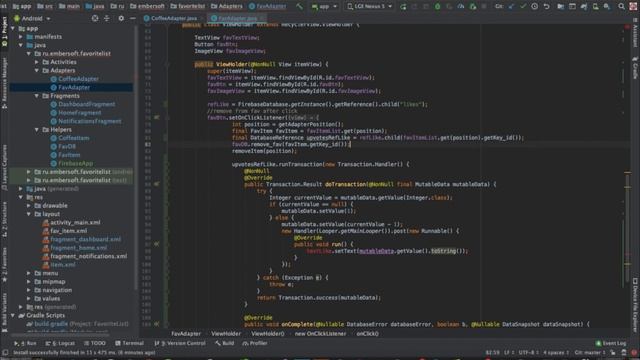Click the java breadcrumb in navigation bar
The width and height of the screenshot is (640, 360).
pos(95,7)
